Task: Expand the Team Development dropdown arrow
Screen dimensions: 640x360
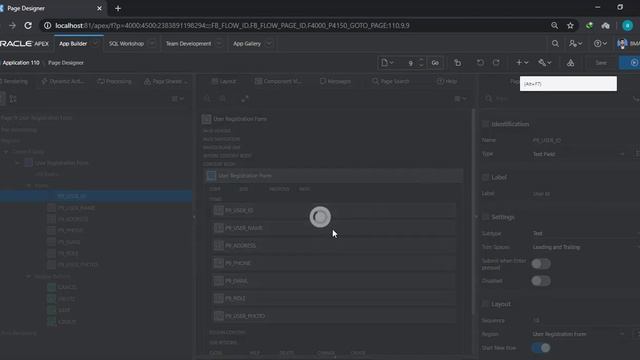Action: coord(219,44)
